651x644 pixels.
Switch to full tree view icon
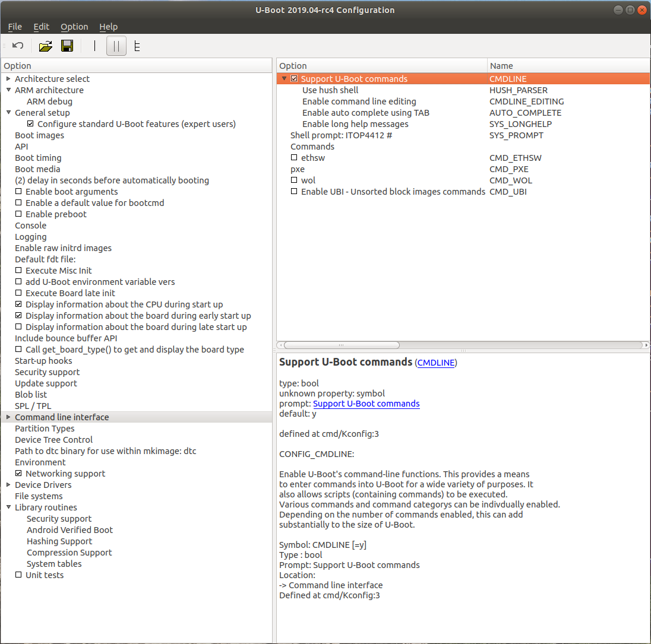coord(137,46)
